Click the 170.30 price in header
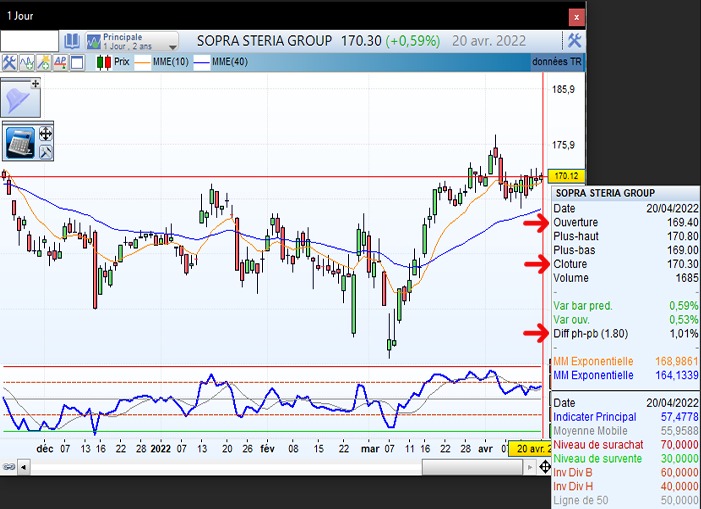This screenshot has height=509, width=701. pos(361,41)
